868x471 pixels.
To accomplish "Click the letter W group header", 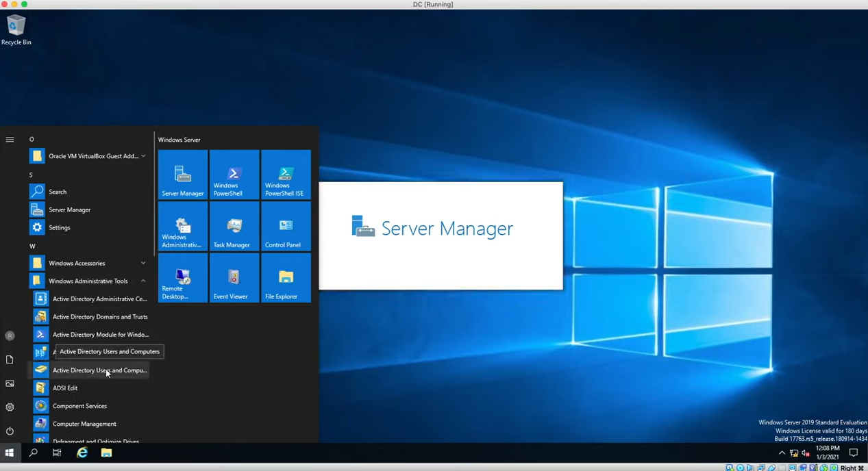I will tap(32, 246).
